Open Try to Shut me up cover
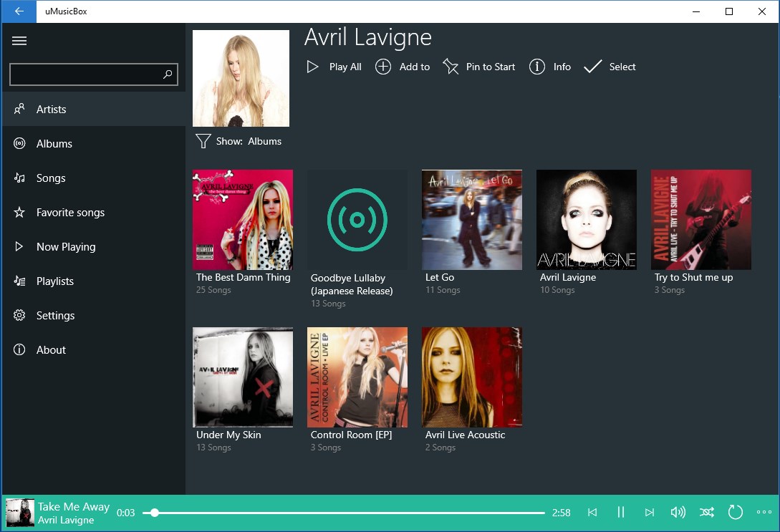This screenshot has height=532, width=780. [x=701, y=220]
